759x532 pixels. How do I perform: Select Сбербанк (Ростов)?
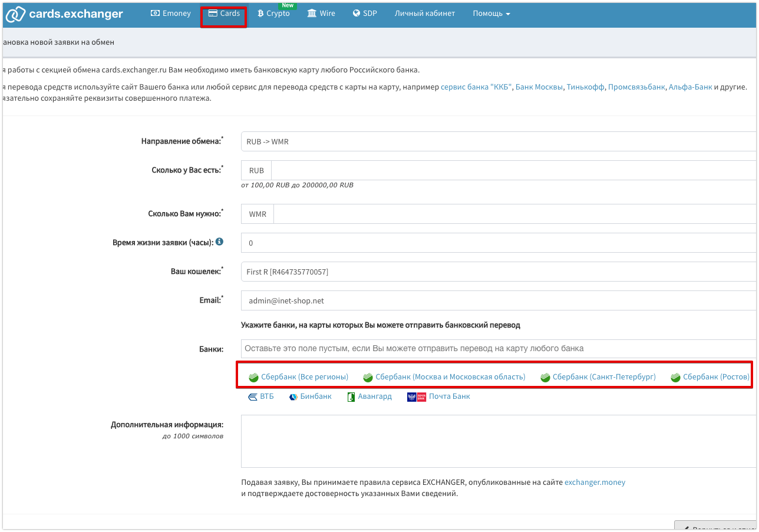[x=709, y=376]
